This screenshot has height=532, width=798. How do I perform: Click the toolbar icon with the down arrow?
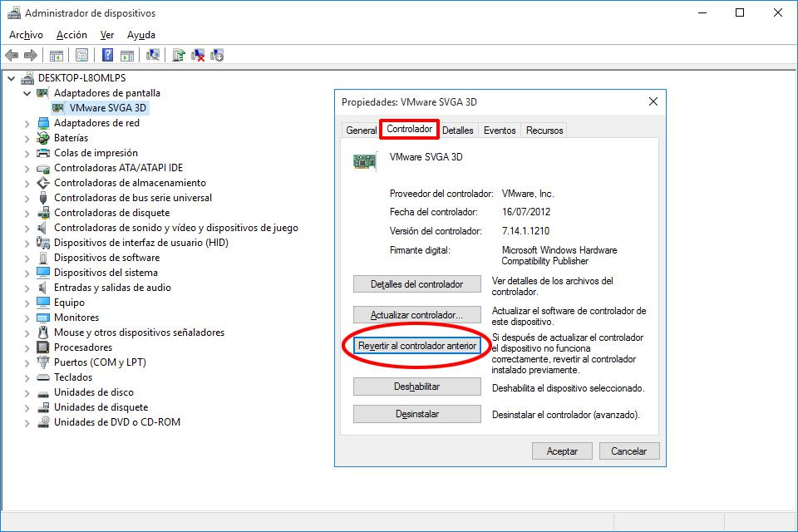point(217,55)
